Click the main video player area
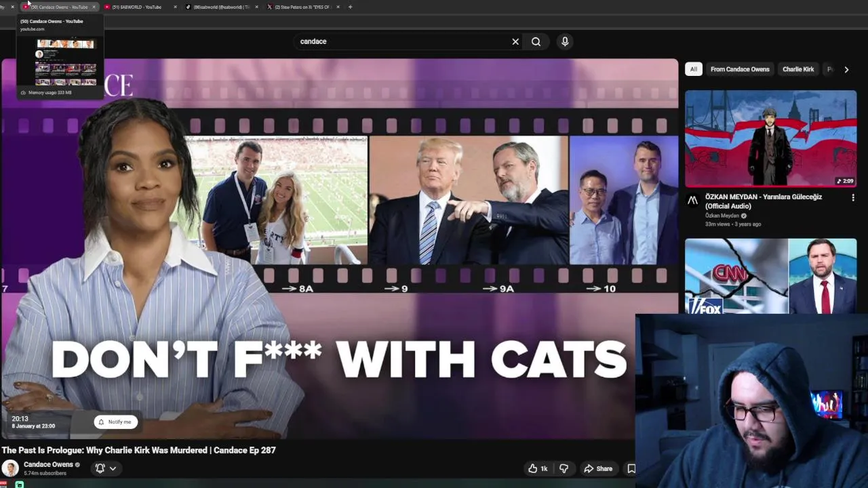This screenshot has height=488, width=868. point(339,249)
